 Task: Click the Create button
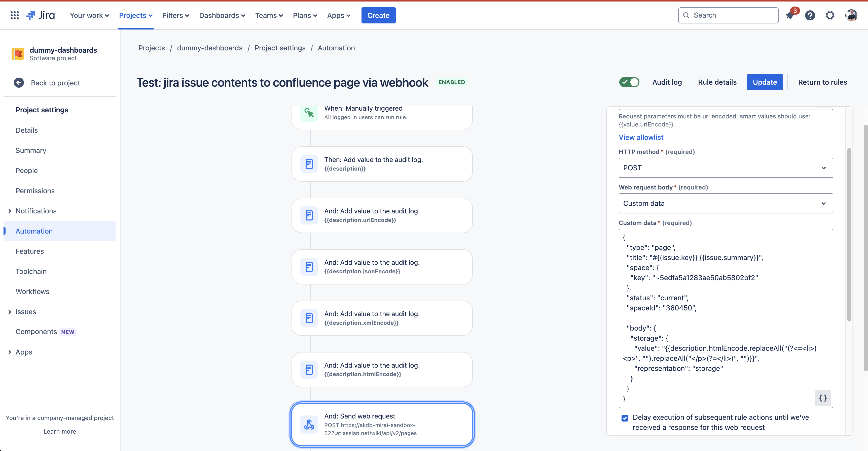tap(378, 16)
